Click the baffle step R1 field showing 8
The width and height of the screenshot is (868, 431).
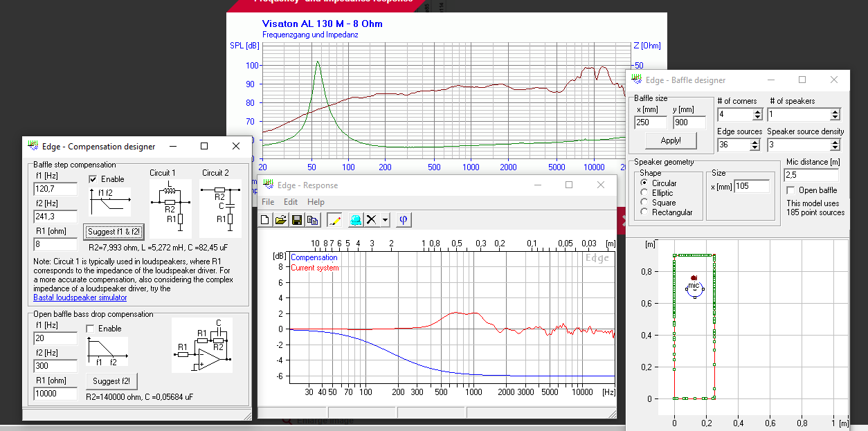pyautogui.click(x=55, y=244)
